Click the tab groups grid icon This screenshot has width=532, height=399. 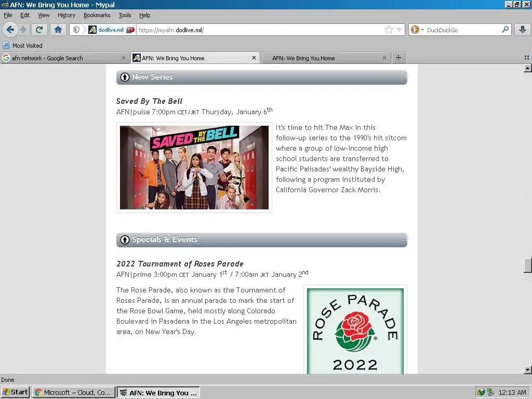tap(527, 58)
